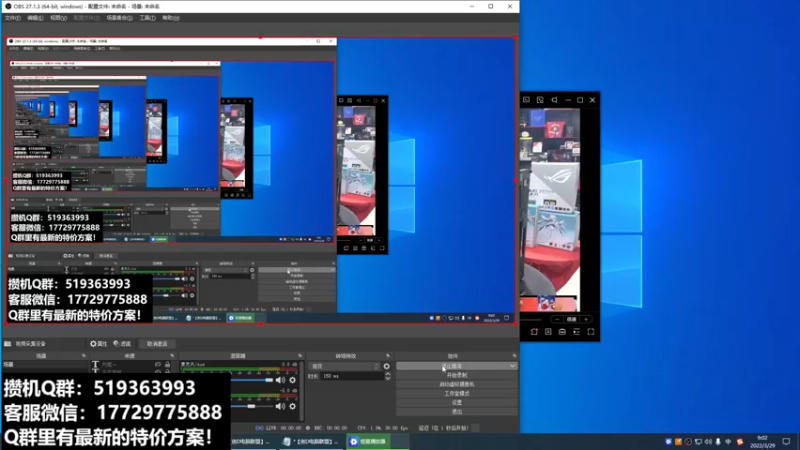Step the transition duration spinner arrows
Screen dimensions: 800x450
click(388, 376)
